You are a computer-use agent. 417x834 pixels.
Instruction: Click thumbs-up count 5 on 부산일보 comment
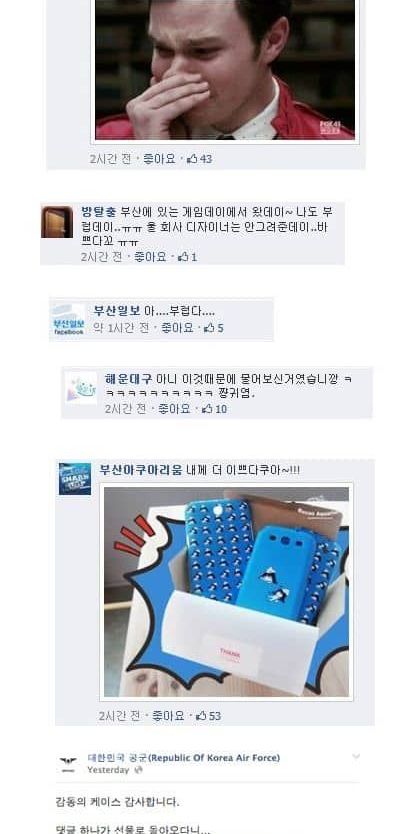tap(214, 328)
